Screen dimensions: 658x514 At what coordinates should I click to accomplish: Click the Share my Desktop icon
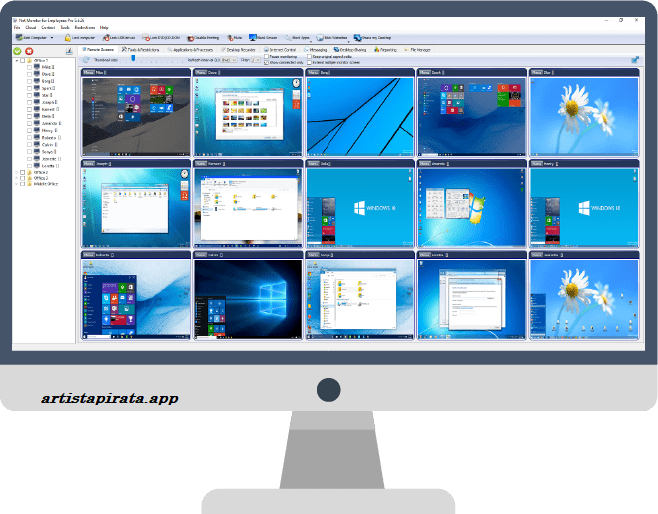[x=357, y=38]
